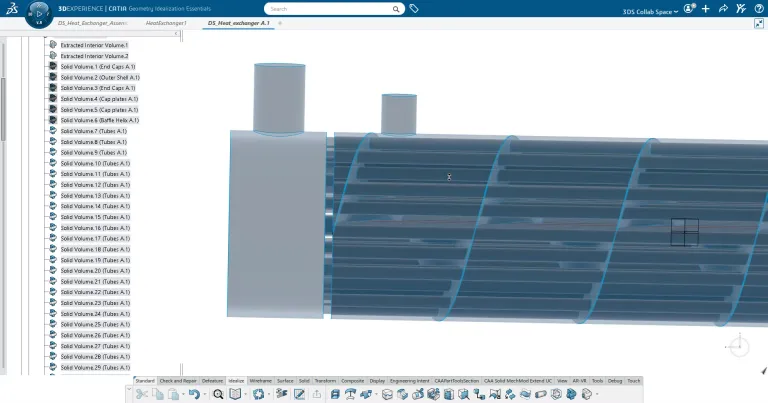The height and width of the screenshot is (403, 768).
Task: Switch to the Standard tab
Action: pos(145,380)
